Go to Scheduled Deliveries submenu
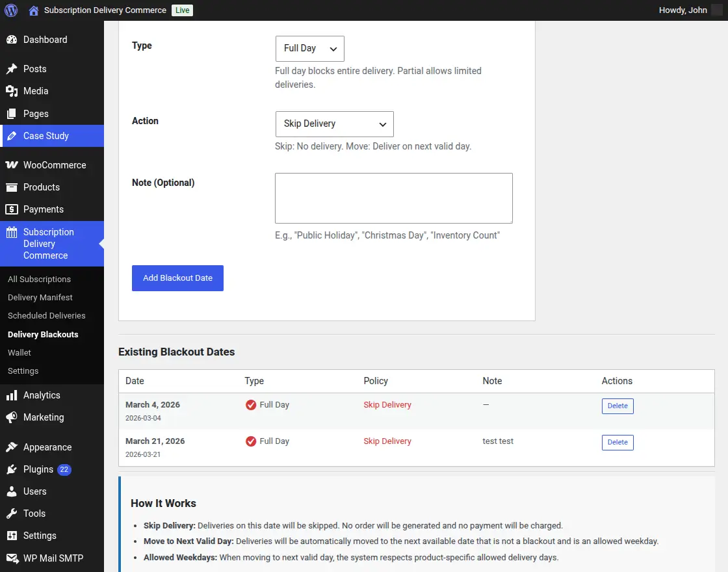728x572 pixels. (x=46, y=316)
